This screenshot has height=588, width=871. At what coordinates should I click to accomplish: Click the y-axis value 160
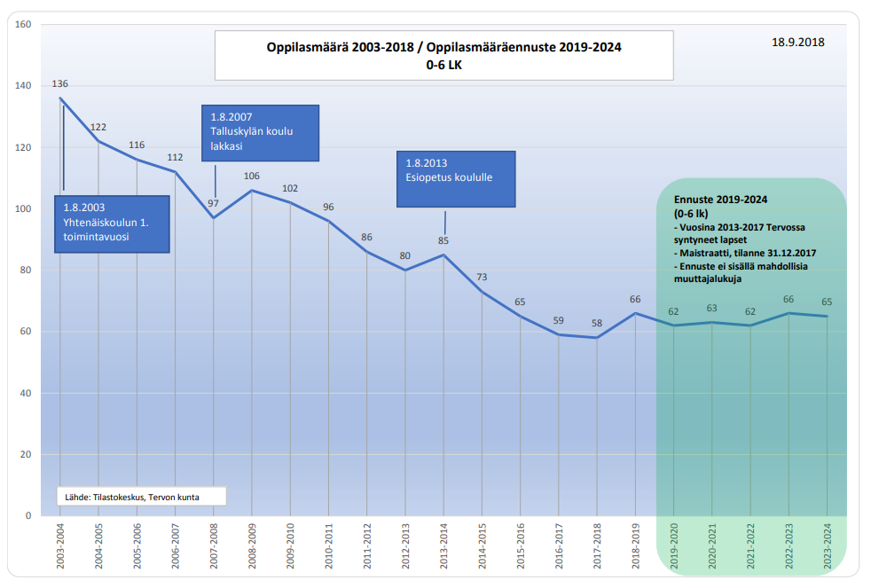pyautogui.click(x=23, y=25)
